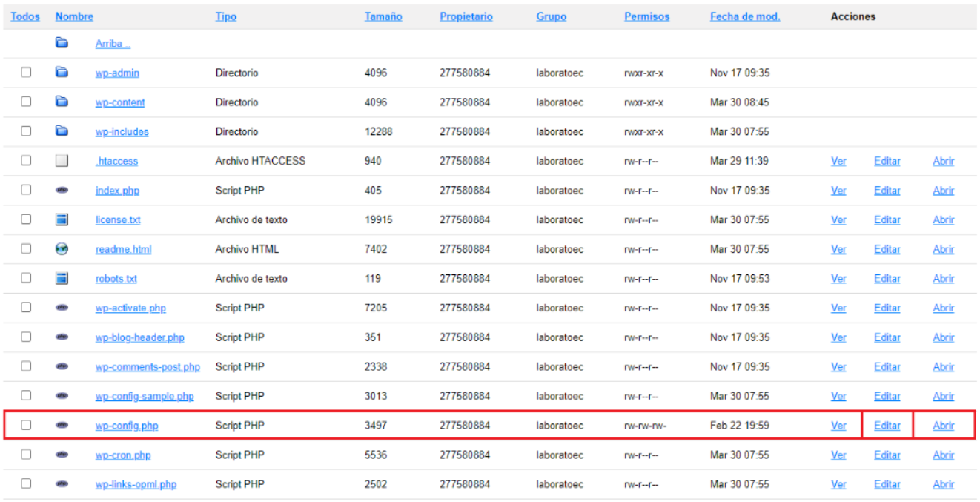Click the 19915 size value of license.txt
Image resolution: width=980 pixels, height=502 pixels.
pyautogui.click(x=379, y=219)
